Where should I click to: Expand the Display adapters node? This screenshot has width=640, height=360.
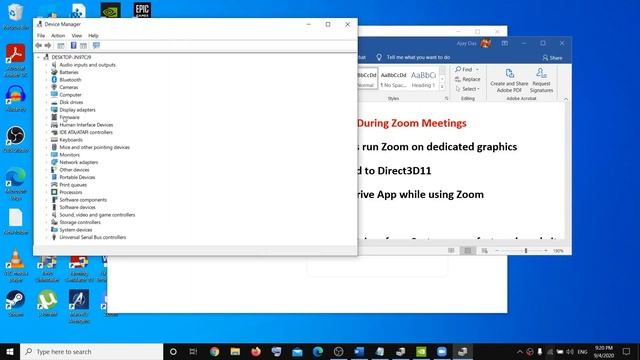tap(47, 110)
